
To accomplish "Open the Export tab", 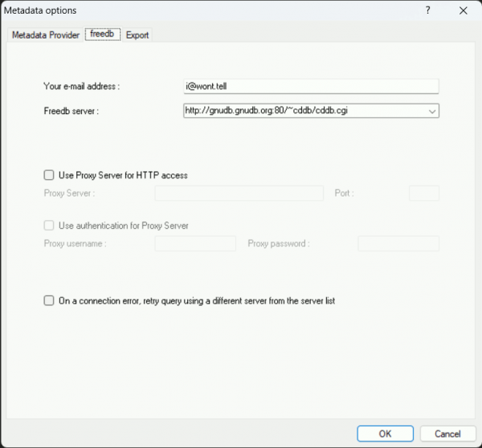I will coord(137,35).
